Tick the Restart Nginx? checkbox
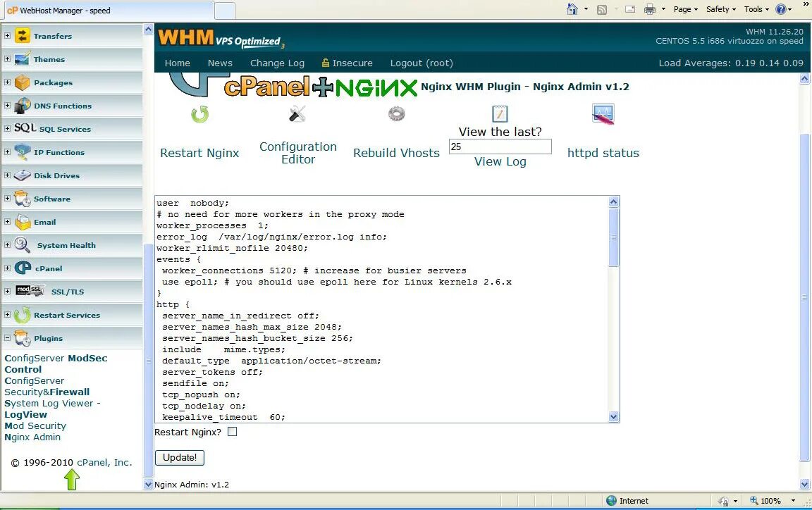This screenshot has width=812, height=510. click(233, 431)
